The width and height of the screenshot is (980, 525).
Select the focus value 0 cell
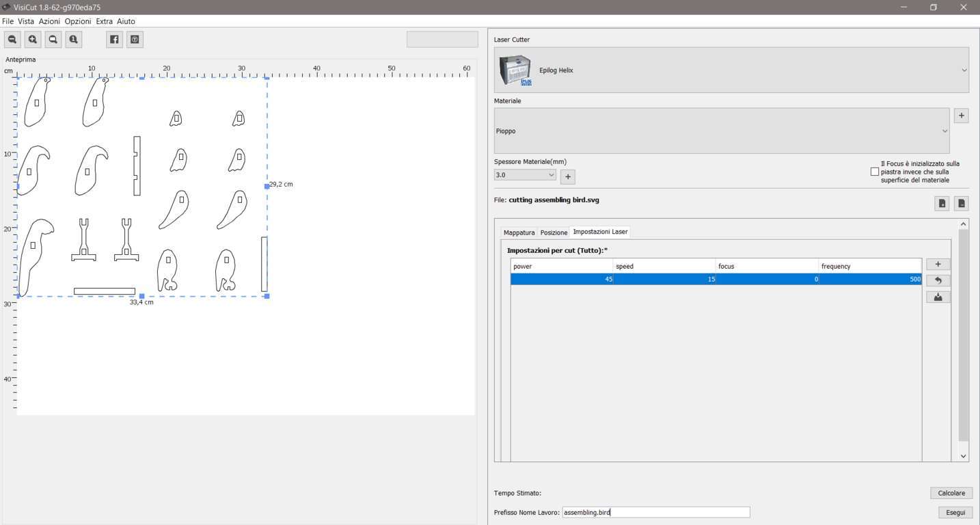click(767, 279)
